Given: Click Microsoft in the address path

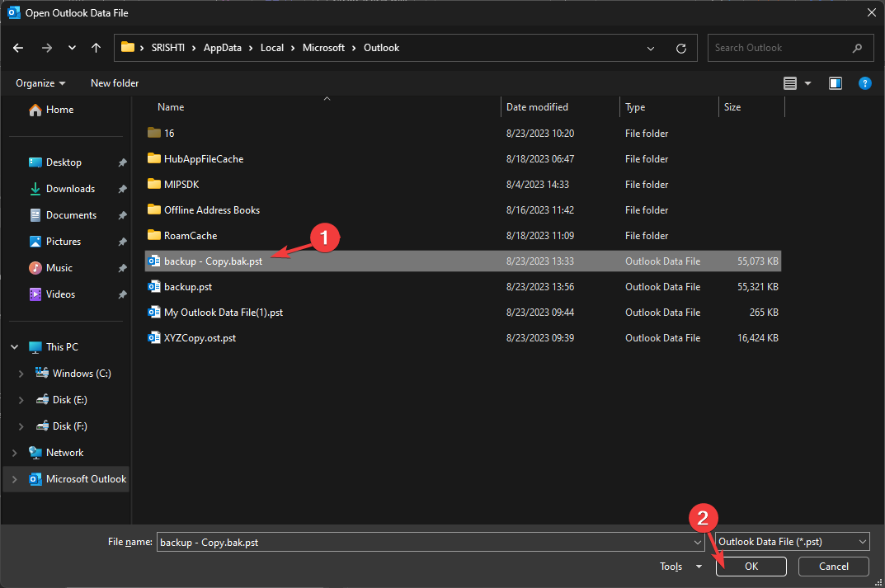Looking at the screenshot, I should pyautogui.click(x=323, y=48).
